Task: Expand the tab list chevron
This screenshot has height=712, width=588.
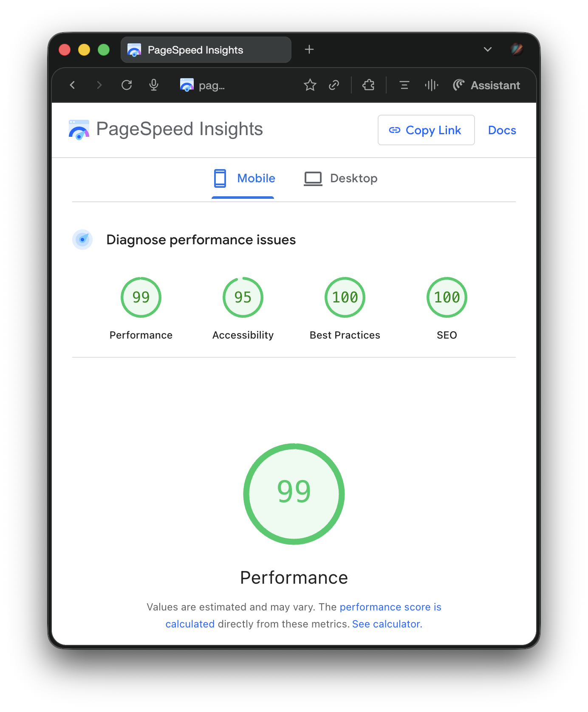Action: point(488,49)
